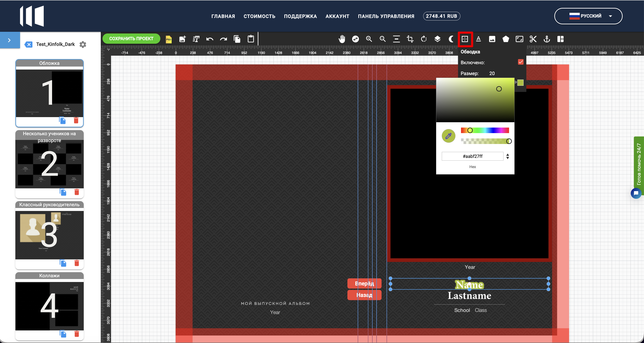Go to the Главная menu item
This screenshot has width=644, height=343.
tap(223, 16)
